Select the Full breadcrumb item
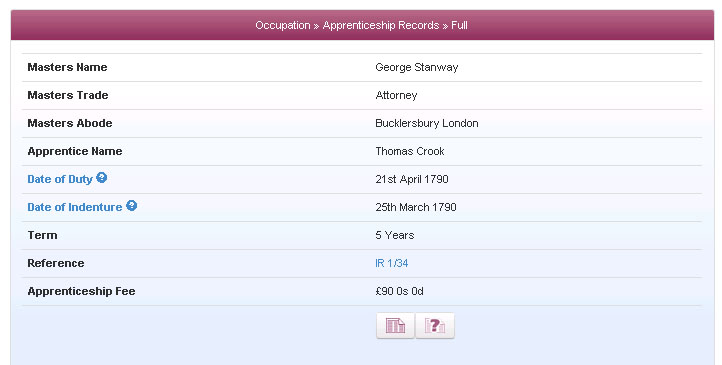The width and height of the screenshot is (722, 365). (460, 25)
